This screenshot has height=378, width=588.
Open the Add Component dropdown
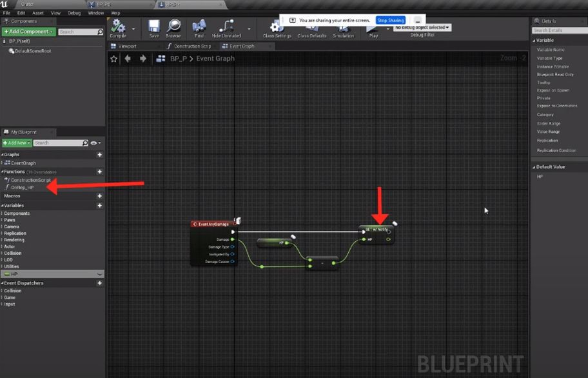(29, 32)
